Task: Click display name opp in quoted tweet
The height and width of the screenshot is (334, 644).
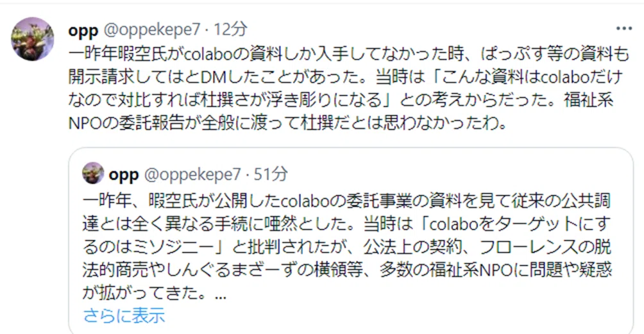Action: (x=123, y=175)
